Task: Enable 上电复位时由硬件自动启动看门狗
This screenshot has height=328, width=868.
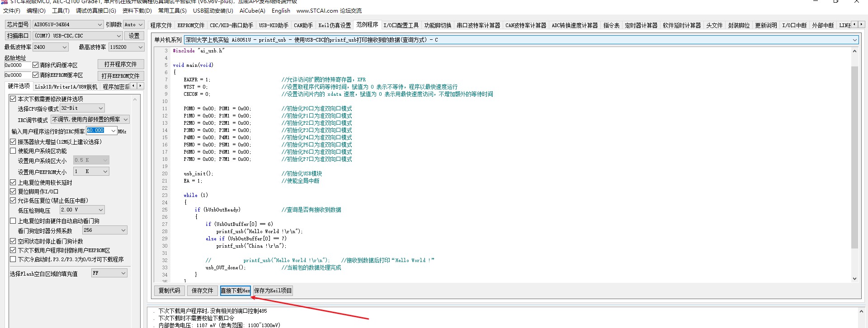Action: coord(13,220)
